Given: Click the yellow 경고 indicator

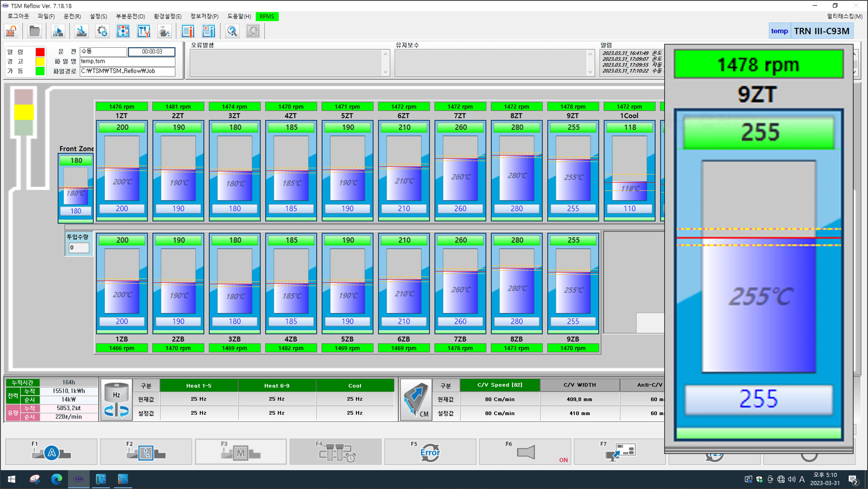Looking at the screenshot, I should (40, 61).
